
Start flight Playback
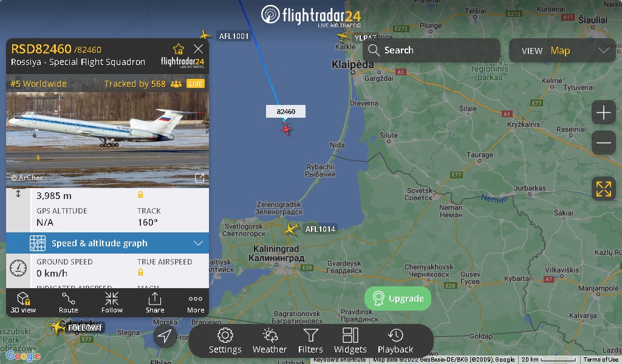[x=395, y=340]
